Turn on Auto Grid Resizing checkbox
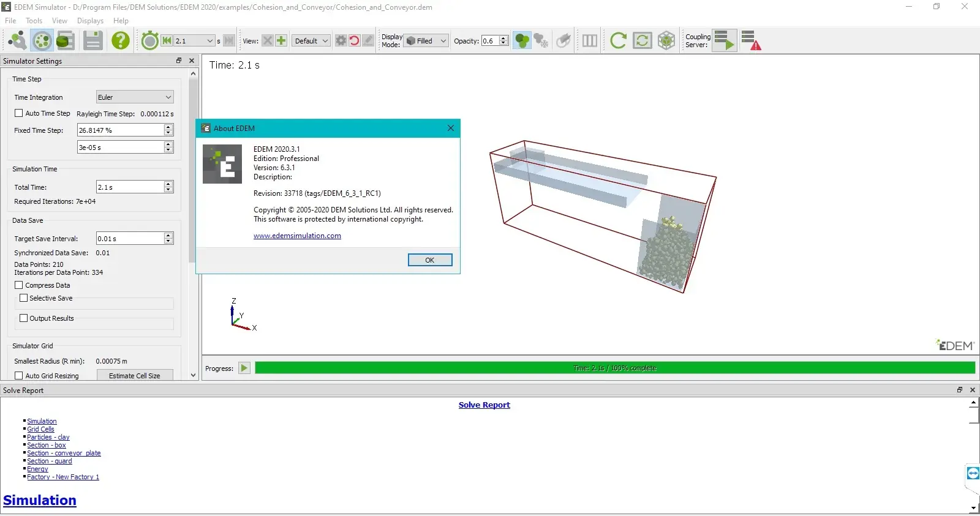Image resolution: width=980 pixels, height=516 pixels. tap(19, 376)
